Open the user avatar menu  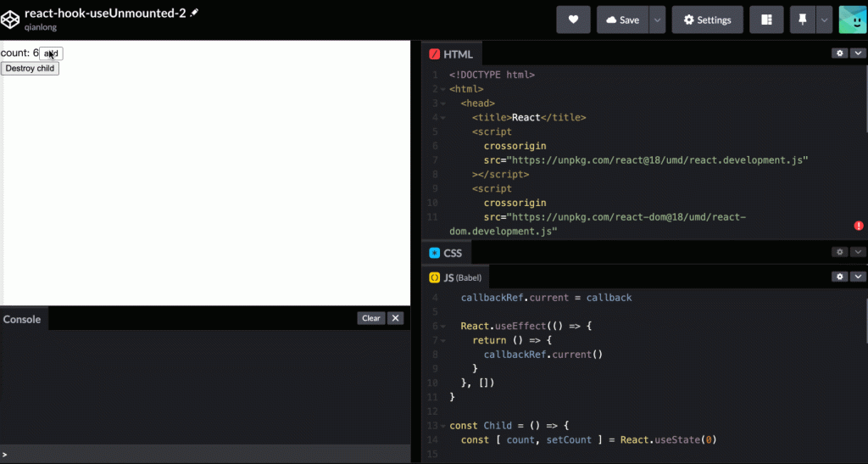[853, 20]
